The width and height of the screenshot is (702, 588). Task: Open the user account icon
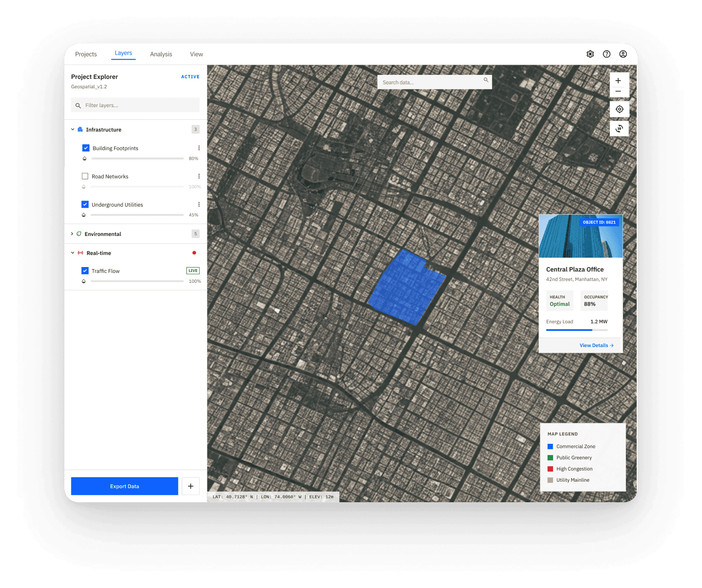[623, 54]
